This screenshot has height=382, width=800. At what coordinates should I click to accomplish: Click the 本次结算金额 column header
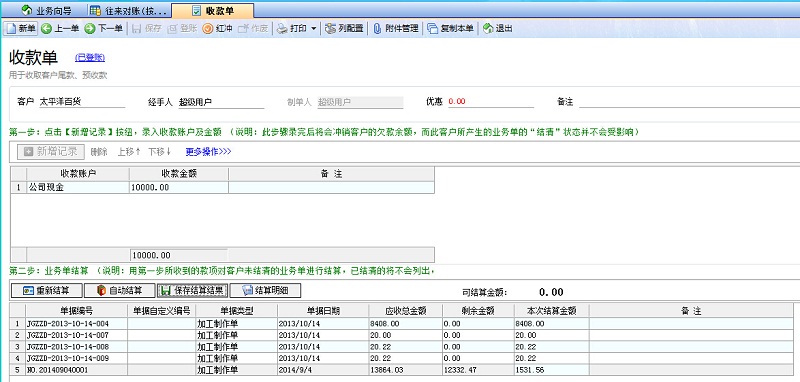(552, 311)
